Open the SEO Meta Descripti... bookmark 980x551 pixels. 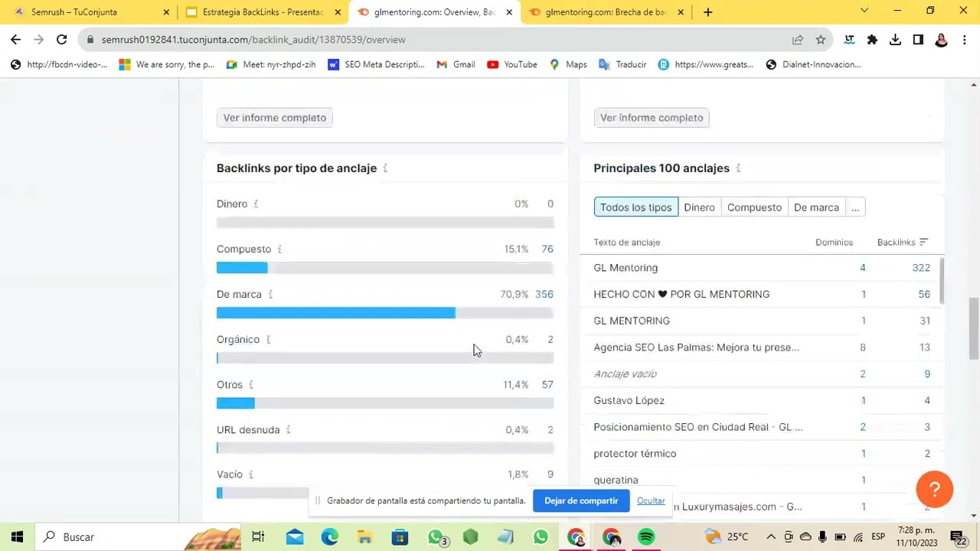click(376, 64)
